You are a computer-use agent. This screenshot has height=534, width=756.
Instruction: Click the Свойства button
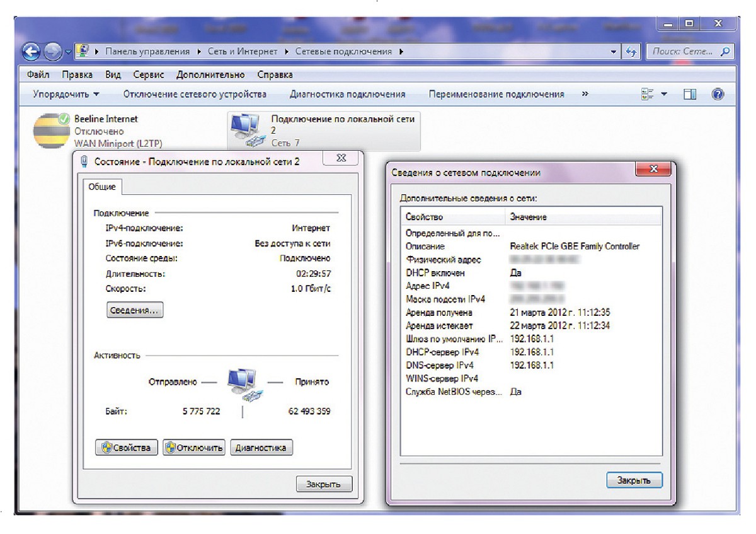tap(127, 448)
